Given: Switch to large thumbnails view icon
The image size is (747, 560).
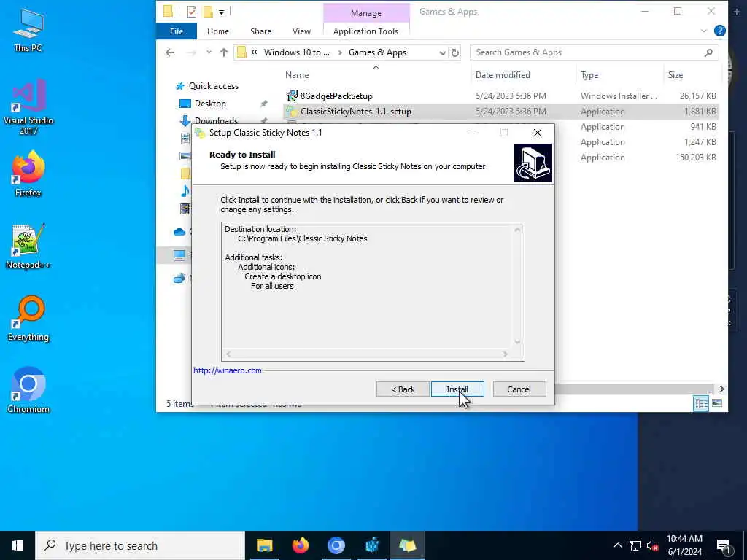Looking at the screenshot, I should 717,403.
